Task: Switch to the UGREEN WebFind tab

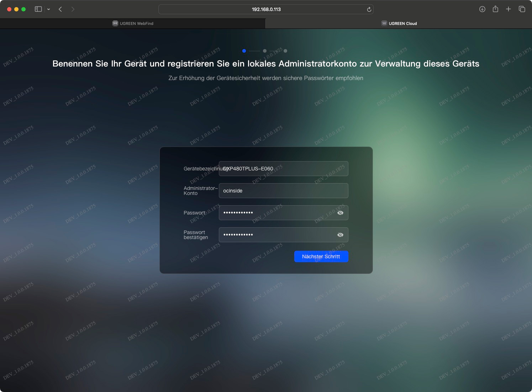Action: click(133, 23)
